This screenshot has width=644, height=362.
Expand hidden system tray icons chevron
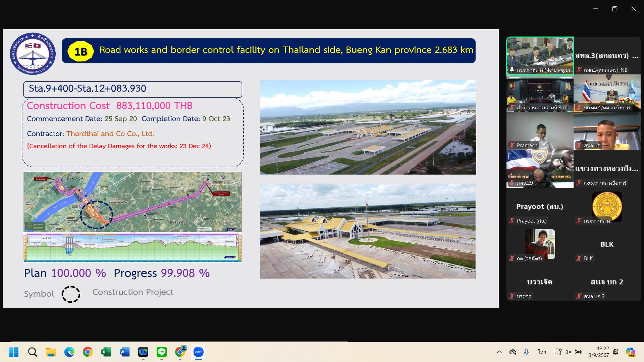tap(499, 352)
